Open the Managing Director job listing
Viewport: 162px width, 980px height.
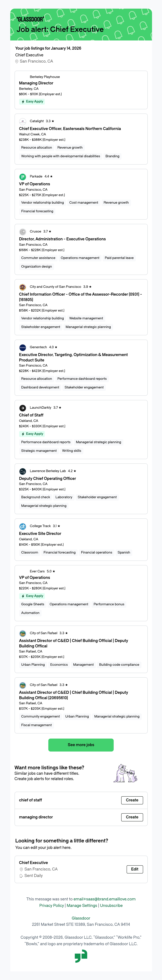coord(36,83)
